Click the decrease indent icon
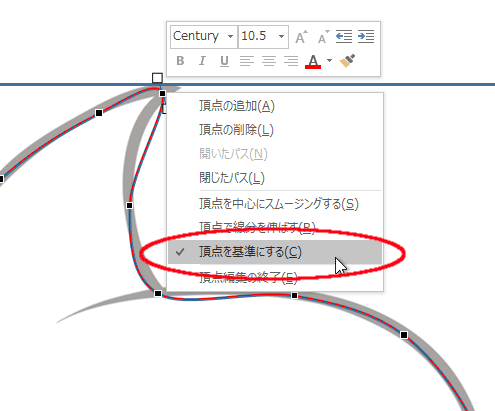495x411 pixels. 344,36
